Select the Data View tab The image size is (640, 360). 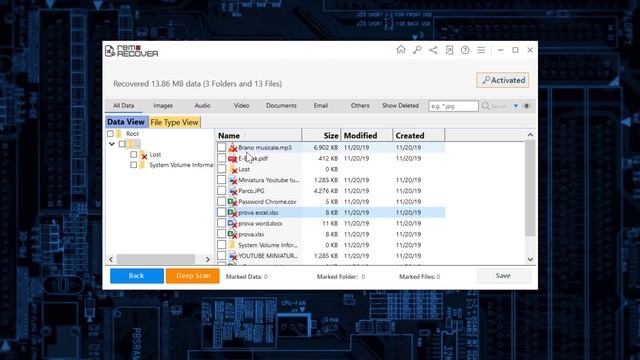point(126,122)
